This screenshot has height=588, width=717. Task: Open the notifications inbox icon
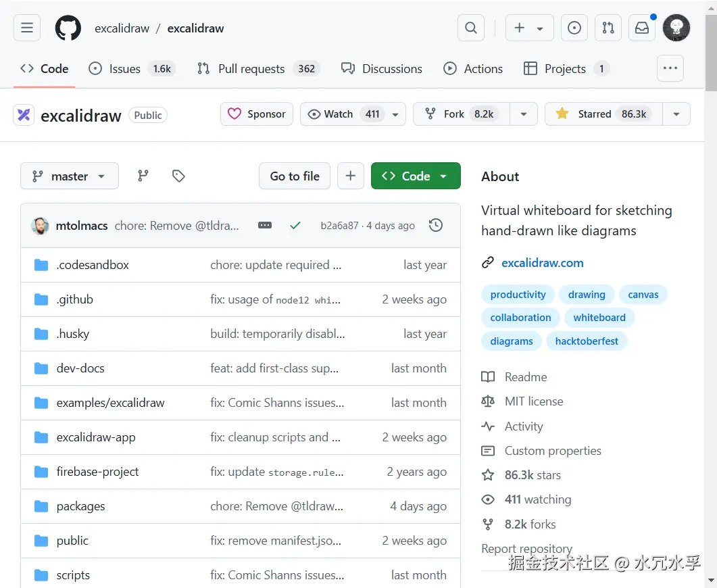(x=641, y=28)
